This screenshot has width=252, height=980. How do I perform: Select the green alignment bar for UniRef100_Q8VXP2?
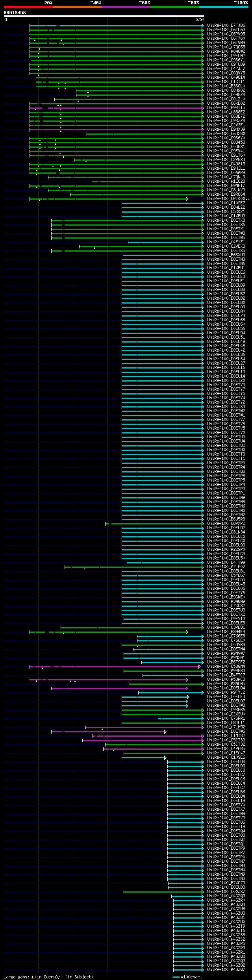point(154,524)
